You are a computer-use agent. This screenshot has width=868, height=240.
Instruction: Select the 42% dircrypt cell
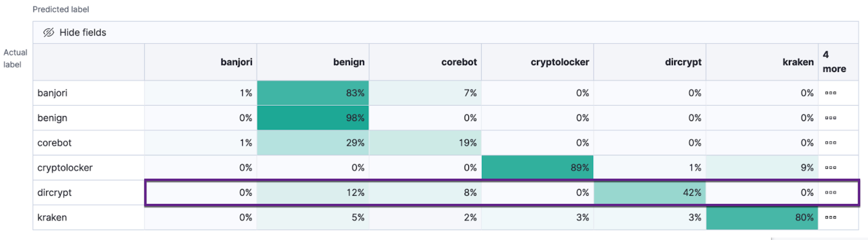pos(650,193)
